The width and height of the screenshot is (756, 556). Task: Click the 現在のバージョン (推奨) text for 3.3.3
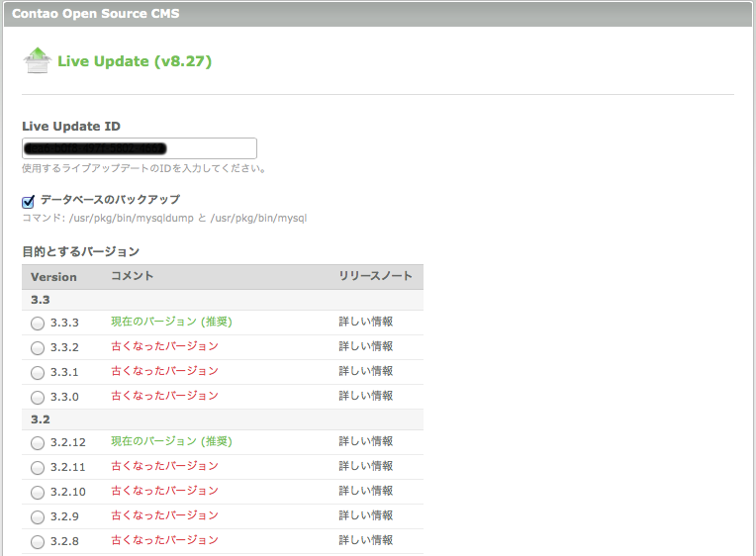click(x=171, y=322)
